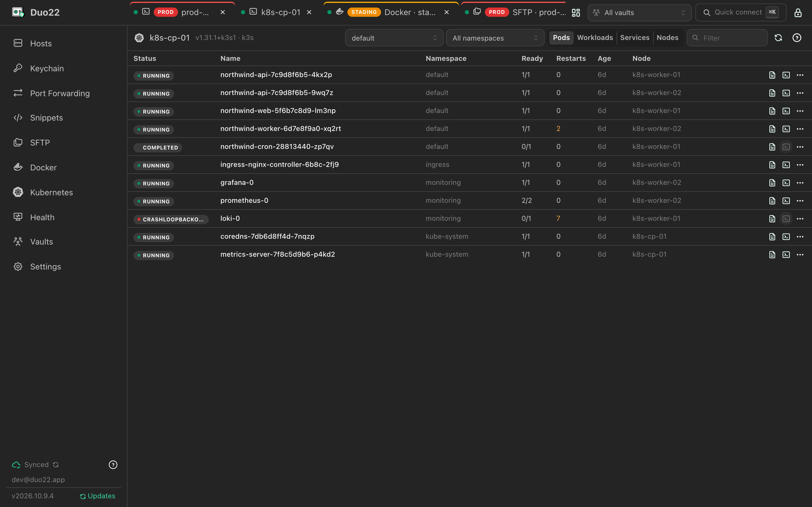Close the k8s-cp-01 session tab
This screenshot has width=812, height=507.
click(309, 12)
